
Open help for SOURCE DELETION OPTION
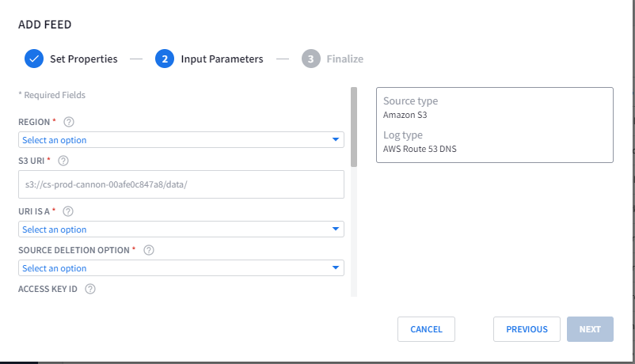[x=149, y=250]
